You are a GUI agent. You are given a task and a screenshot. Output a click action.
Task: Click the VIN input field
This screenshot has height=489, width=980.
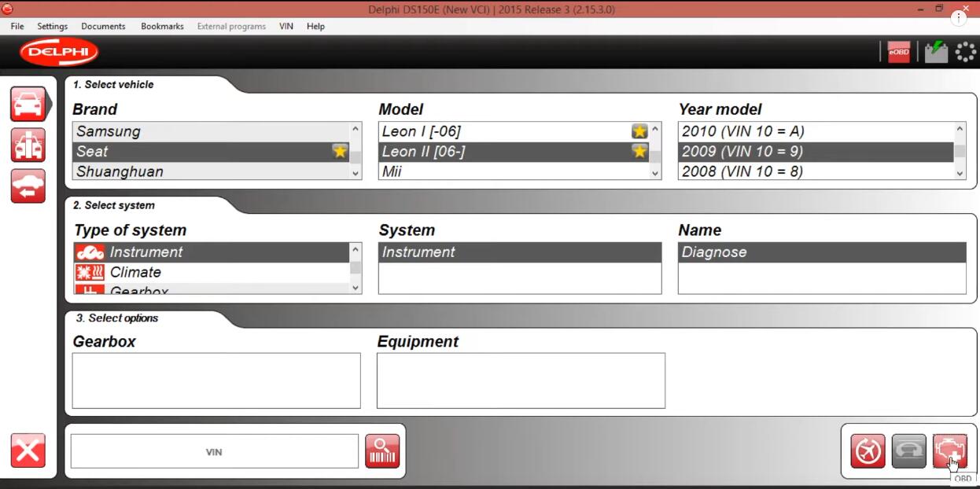[214, 452]
